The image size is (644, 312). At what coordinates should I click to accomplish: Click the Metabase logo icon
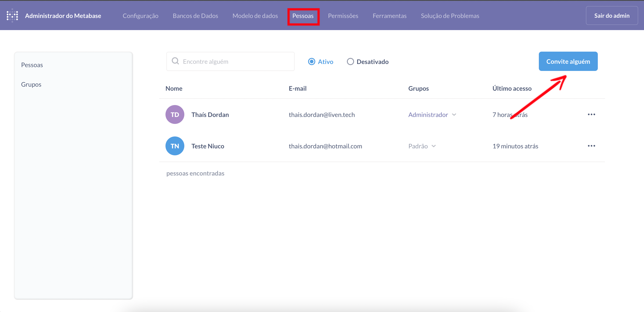pyautogui.click(x=12, y=15)
